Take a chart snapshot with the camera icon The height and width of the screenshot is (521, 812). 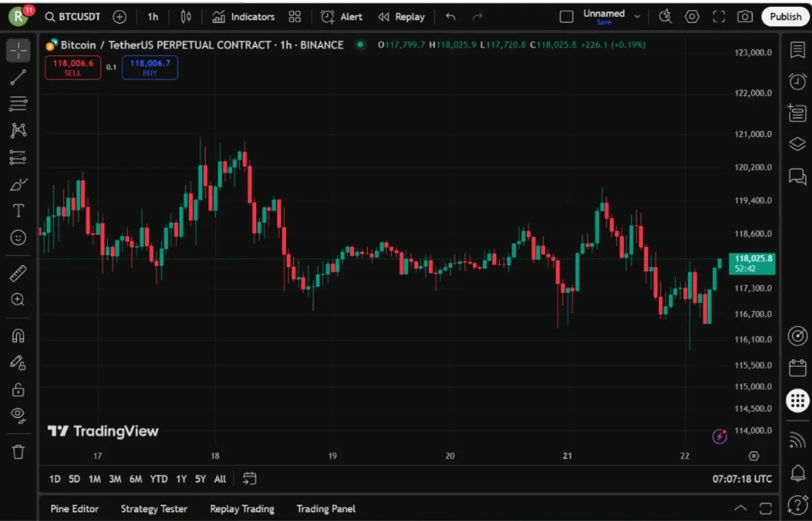point(745,17)
